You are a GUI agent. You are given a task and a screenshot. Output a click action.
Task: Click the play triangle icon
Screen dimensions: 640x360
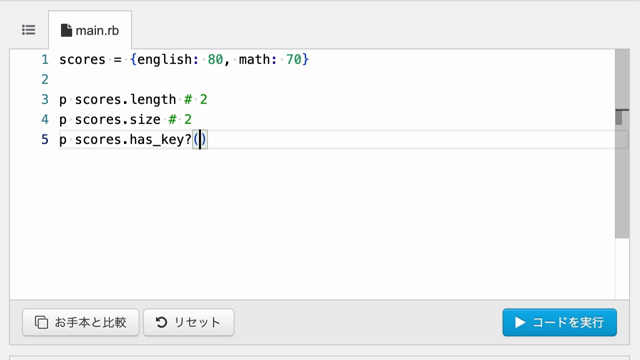pos(520,322)
